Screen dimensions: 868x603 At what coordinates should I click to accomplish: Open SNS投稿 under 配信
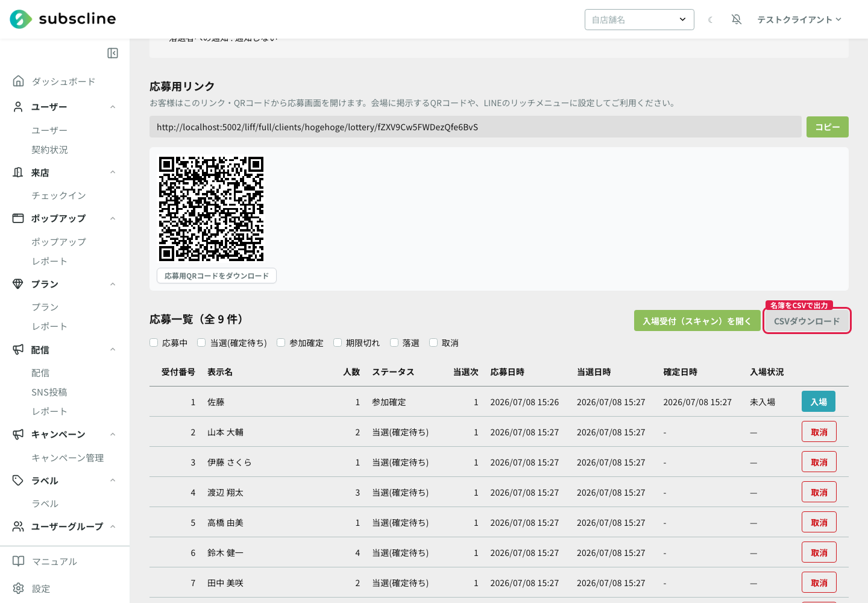point(49,392)
